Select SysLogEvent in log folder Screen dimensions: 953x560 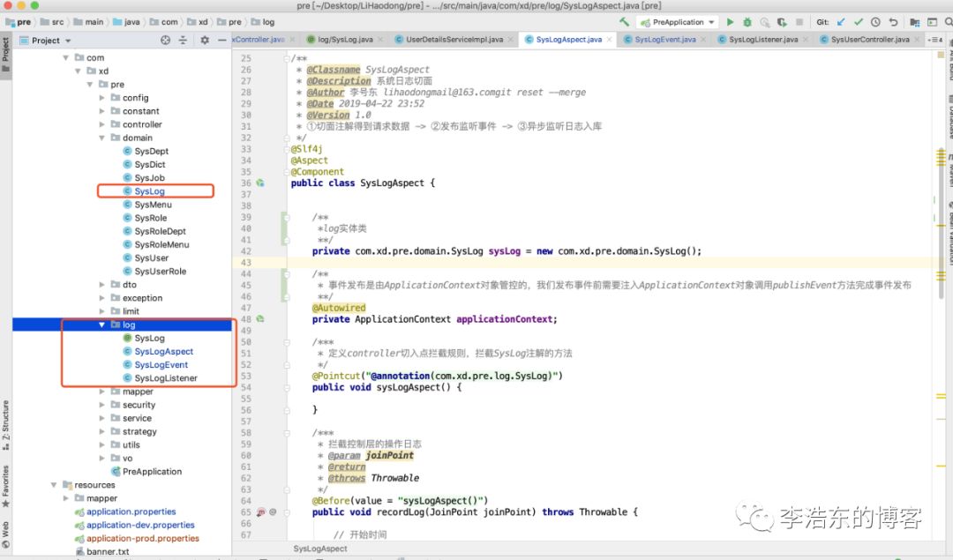[161, 365]
